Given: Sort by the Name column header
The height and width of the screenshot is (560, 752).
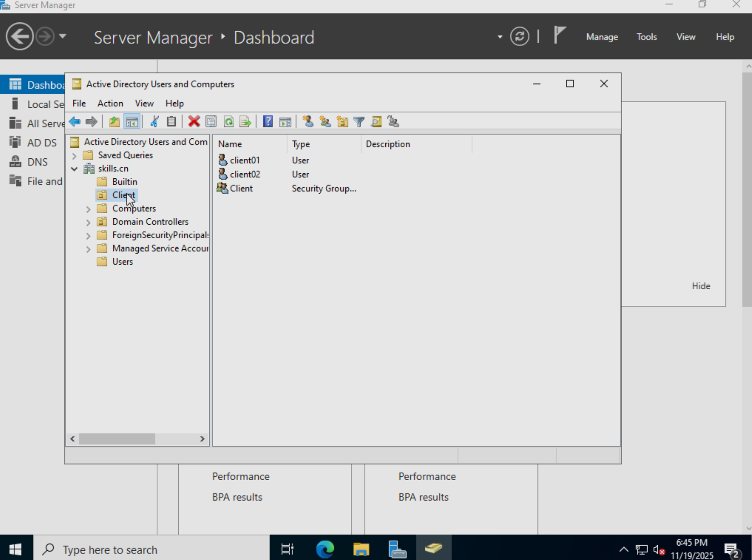Looking at the screenshot, I should point(250,144).
